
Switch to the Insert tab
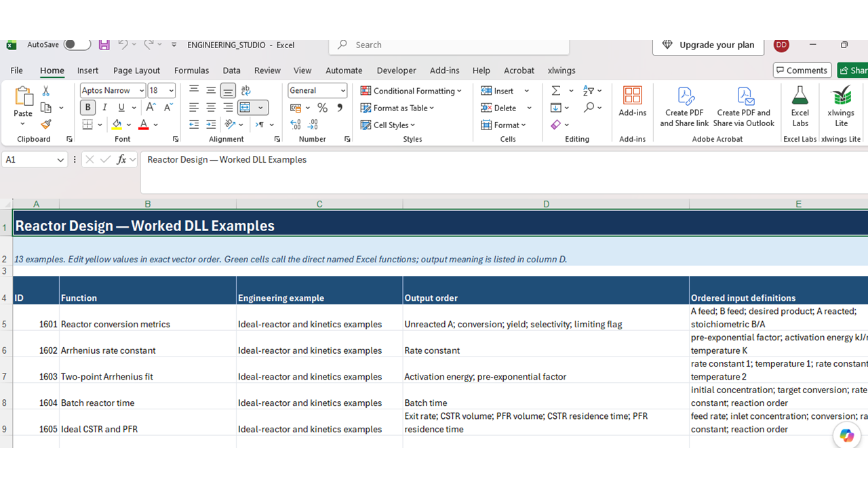click(x=87, y=70)
